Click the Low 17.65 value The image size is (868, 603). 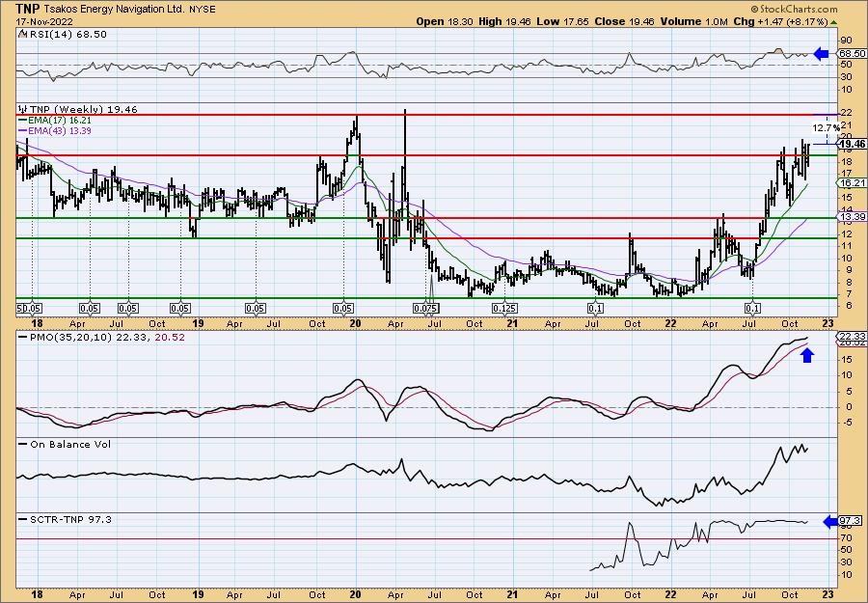coord(563,21)
